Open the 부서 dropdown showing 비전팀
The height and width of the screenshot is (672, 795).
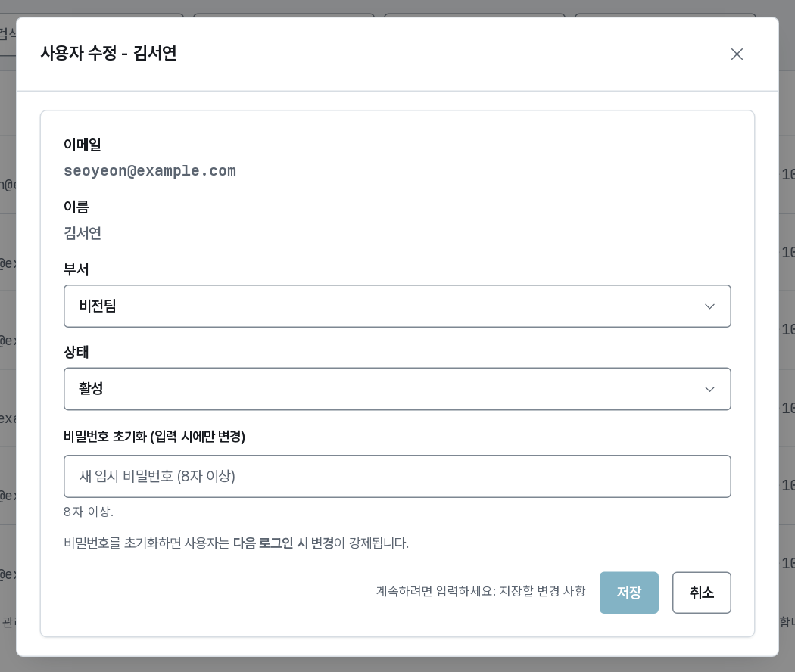pos(397,306)
